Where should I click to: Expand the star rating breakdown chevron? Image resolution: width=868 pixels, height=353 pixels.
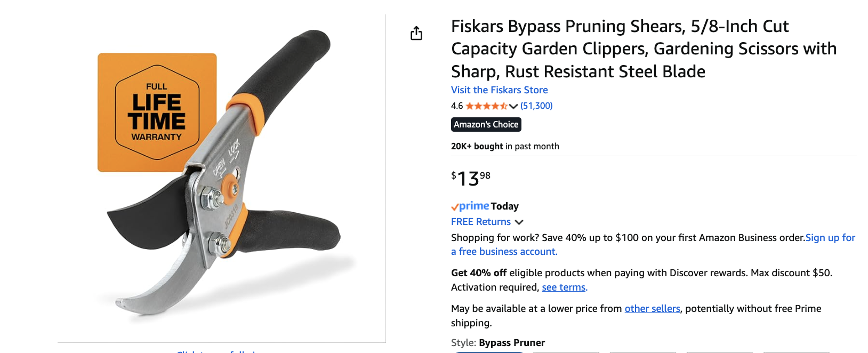(x=513, y=106)
